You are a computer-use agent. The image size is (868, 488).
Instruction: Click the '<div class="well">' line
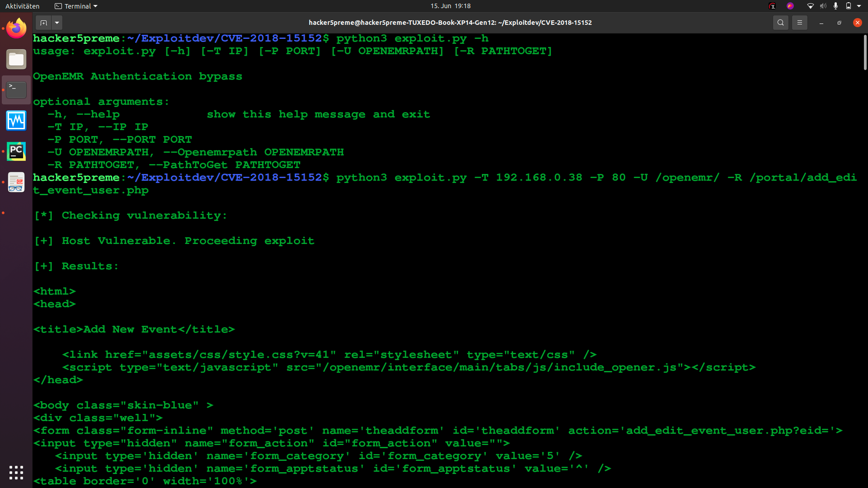(x=98, y=418)
